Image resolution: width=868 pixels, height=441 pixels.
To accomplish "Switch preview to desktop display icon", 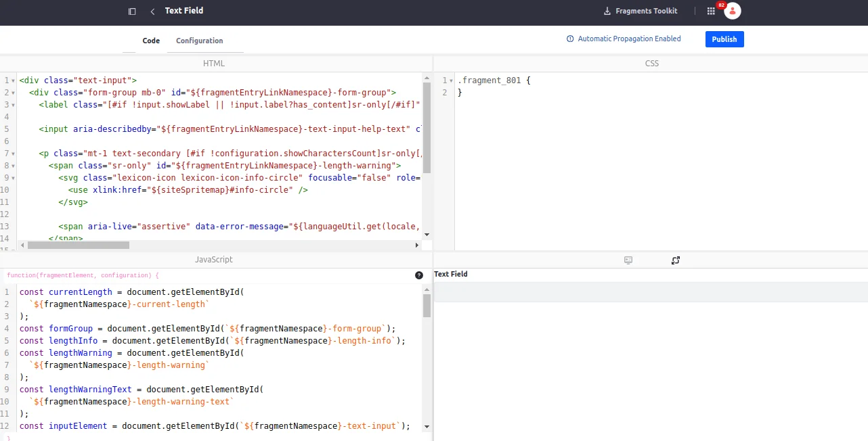I will coord(628,260).
